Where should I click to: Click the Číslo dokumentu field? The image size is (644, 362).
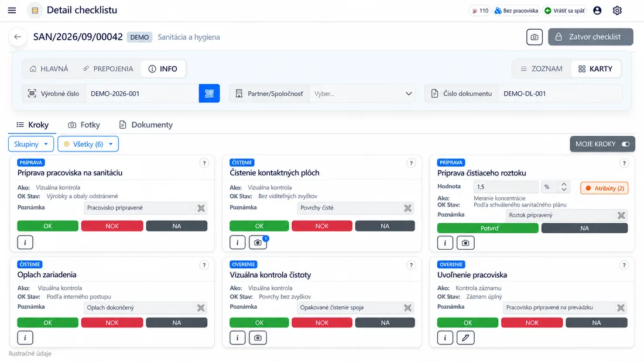click(x=560, y=94)
